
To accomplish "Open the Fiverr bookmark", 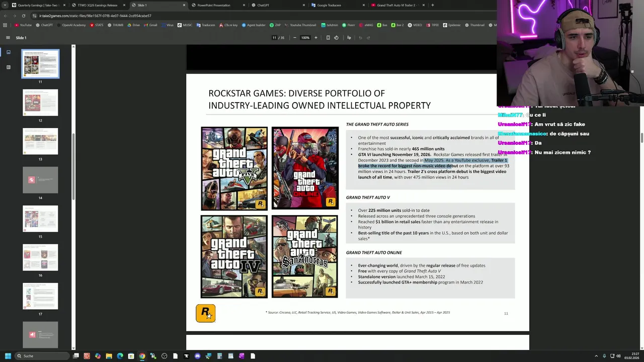I will 349,25.
